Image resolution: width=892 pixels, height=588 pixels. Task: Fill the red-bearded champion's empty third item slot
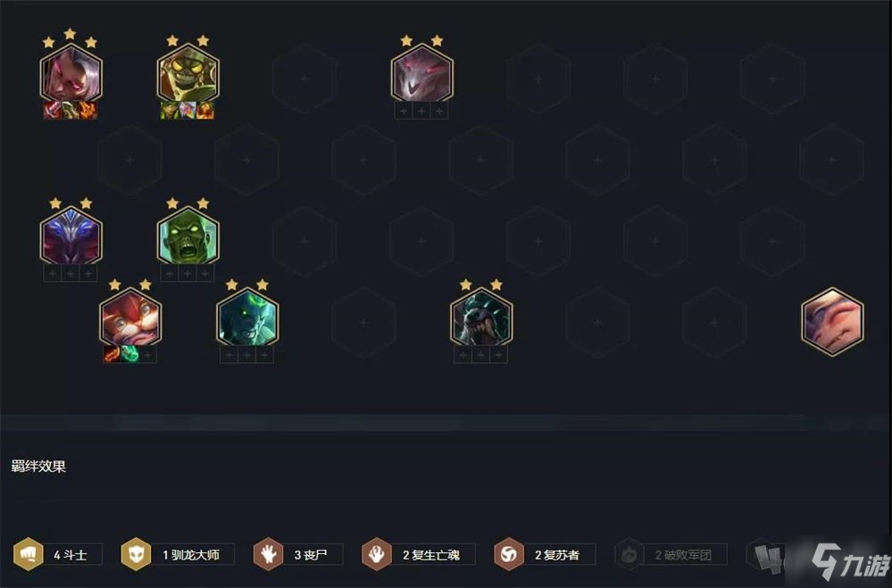(148, 355)
